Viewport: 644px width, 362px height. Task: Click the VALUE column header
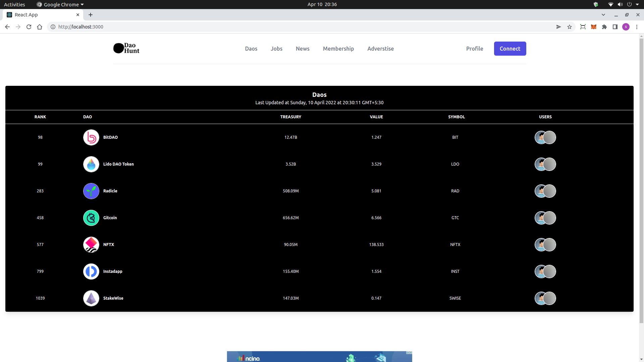tap(376, 117)
